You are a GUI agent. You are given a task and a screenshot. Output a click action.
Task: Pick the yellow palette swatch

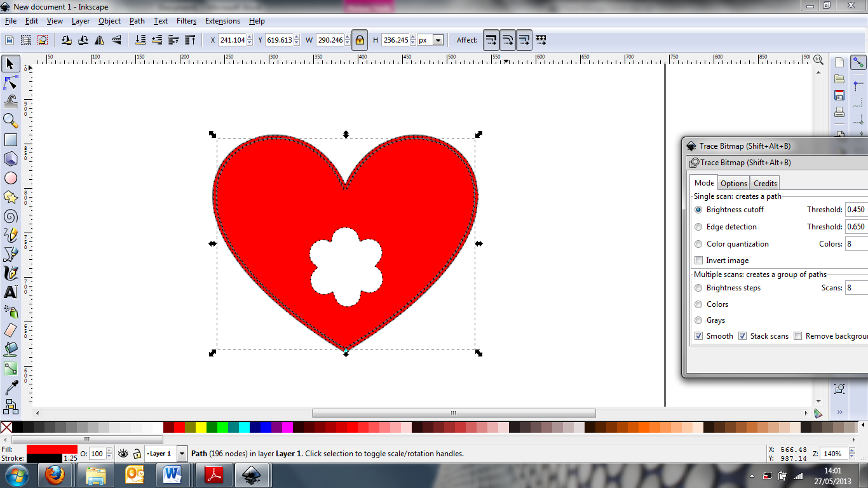(201, 428)
